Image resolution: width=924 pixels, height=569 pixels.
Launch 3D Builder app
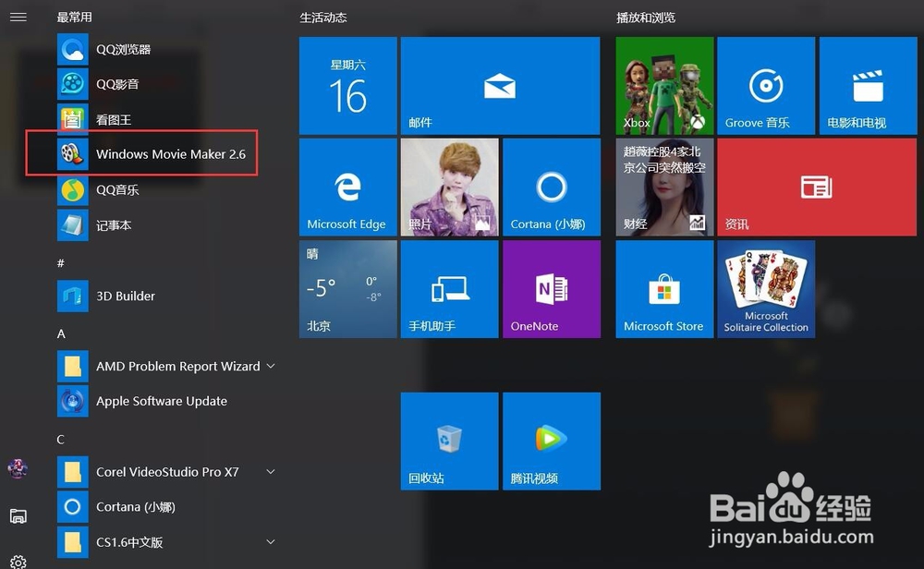pos(72,296)
